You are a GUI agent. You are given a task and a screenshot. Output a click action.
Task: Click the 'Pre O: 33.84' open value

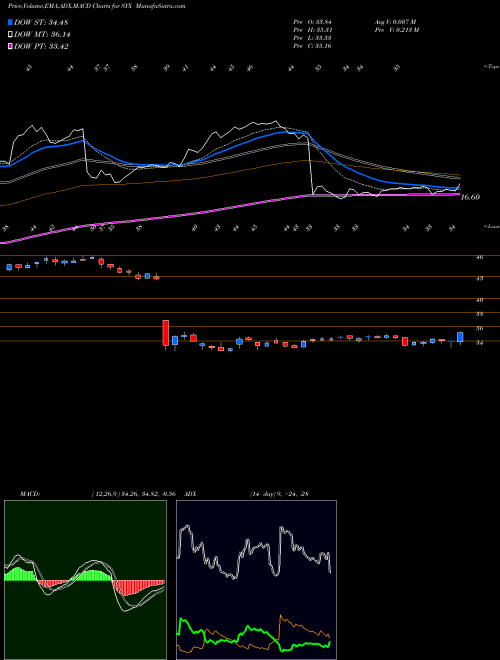[313, 22]
